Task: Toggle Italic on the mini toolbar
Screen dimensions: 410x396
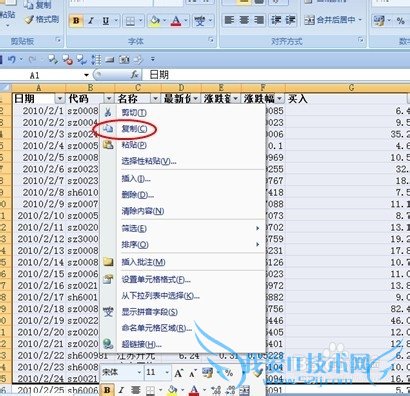Action: pyautogui.click(x=121, y=390)
